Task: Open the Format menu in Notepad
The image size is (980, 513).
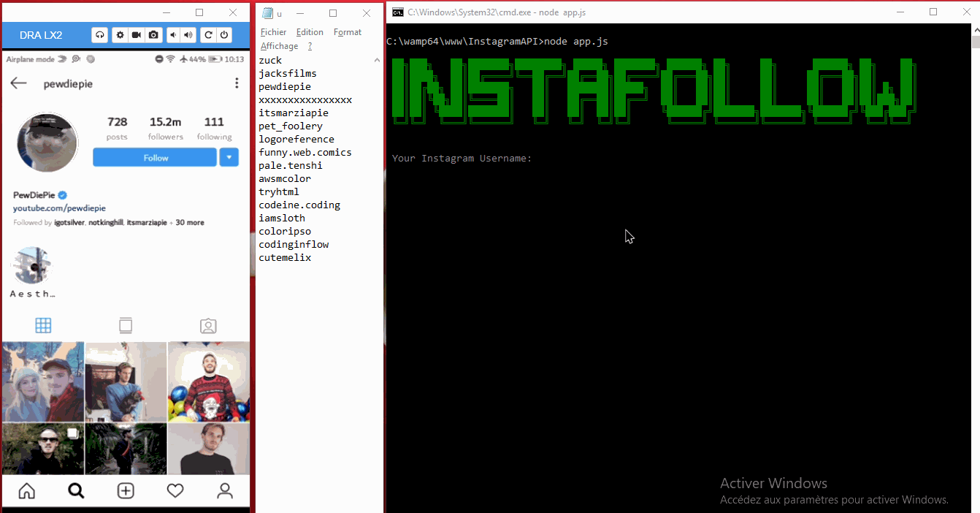Action: click(348, 32)
